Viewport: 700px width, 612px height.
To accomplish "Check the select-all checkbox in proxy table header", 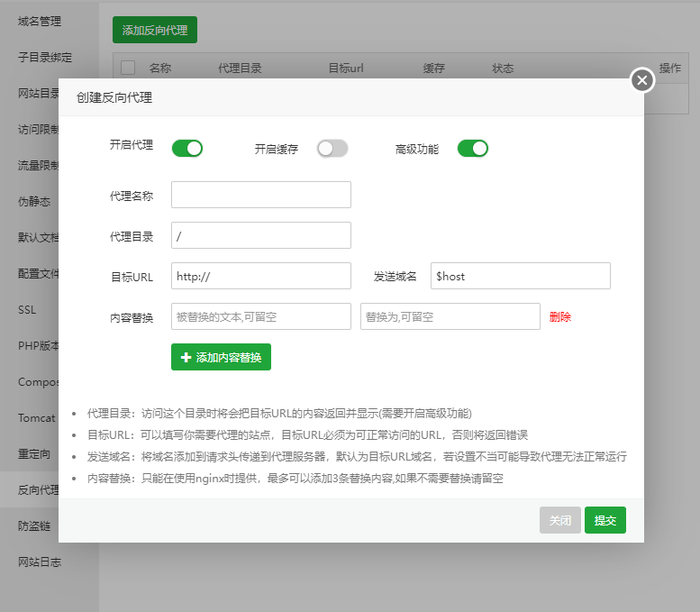I will 128,68.
